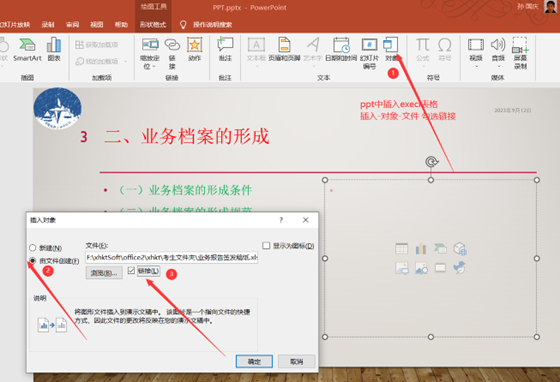The width and height of the screenshot is (560, 382).
Task: Expand My Add-ins dropdown arrow
Action: (125, 61)
